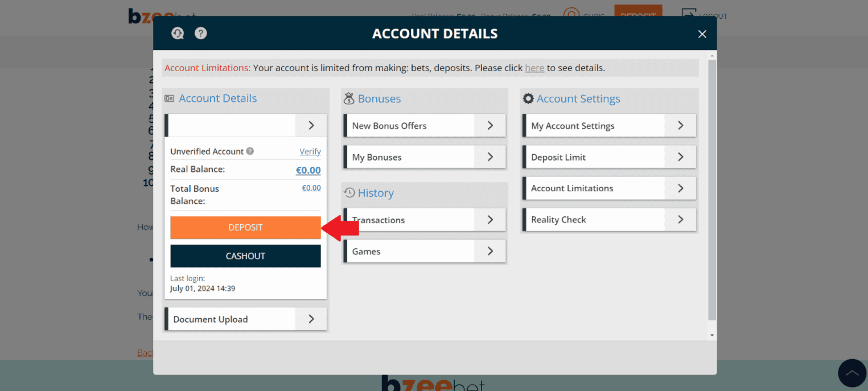Open the Transactions history item
868x391 pixels.
[424, 220]
